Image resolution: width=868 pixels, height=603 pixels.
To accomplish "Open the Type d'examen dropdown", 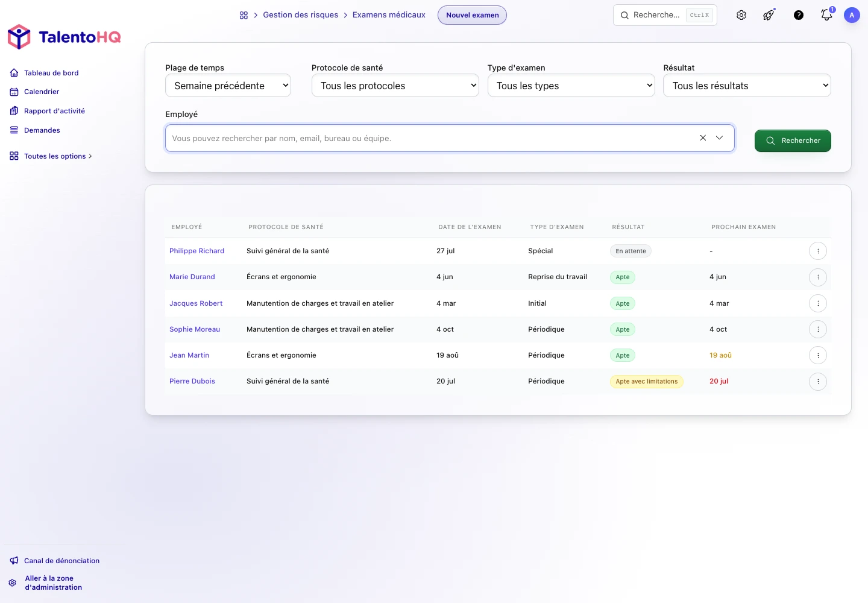I will (571, 86).
